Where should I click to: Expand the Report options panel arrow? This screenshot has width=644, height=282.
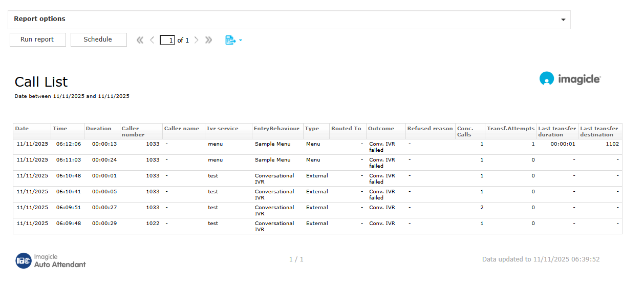point(563,20)
